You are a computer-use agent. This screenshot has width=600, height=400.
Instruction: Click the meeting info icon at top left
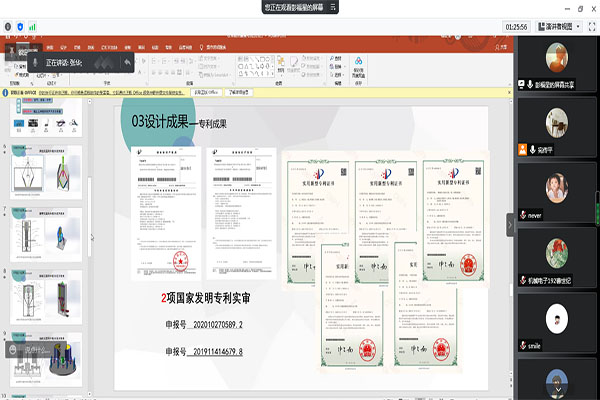(8, 26)
